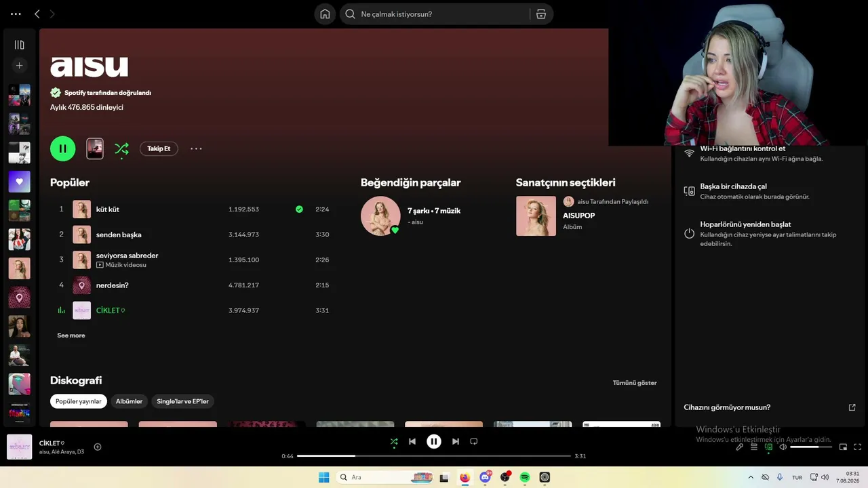Open 7 şarkı • 7 müzik liked tracks
This screenshot has height=488, width=868.
(434, 211)
